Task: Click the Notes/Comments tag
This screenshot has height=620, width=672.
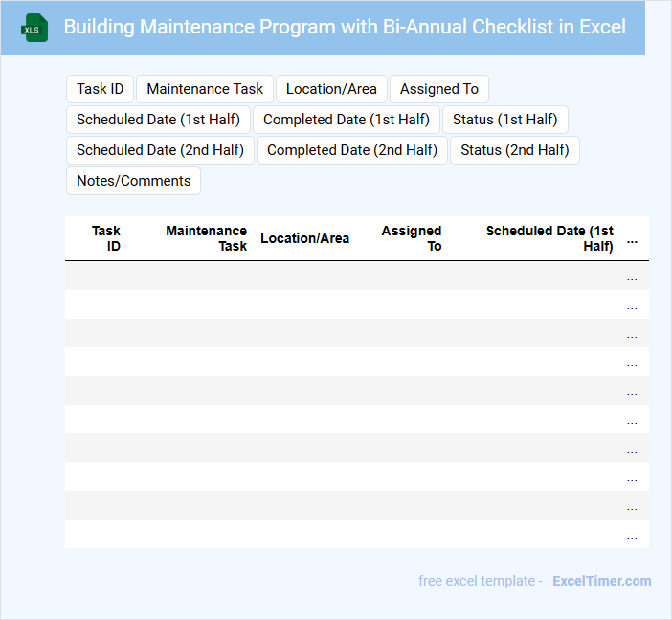Action: [133, 181]
